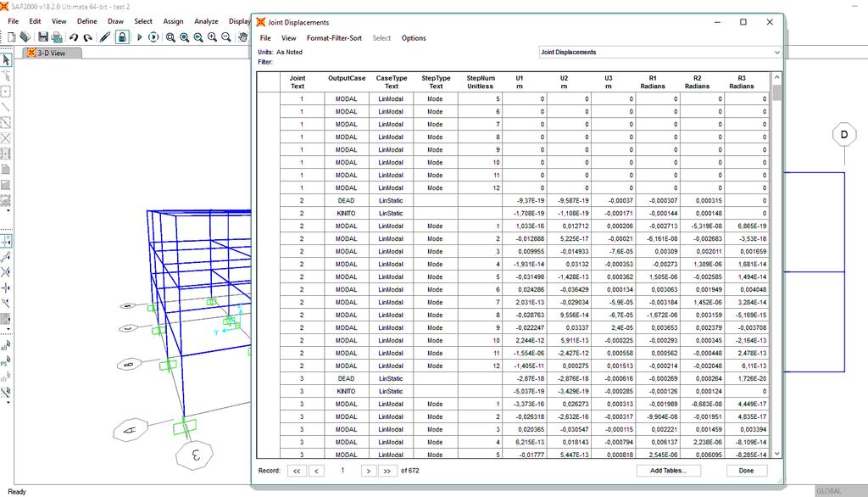Image resolution: width=868 pixels, height=497 pixels.
Task: Select the Draw Rectangular Area tool
Action: tap(6, 185)
